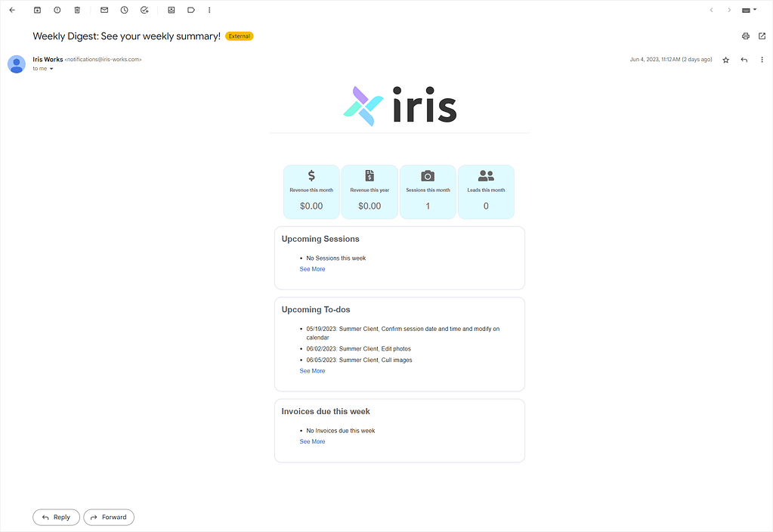Go to the newer email arrow
This screenshot has height=532, width=773.
coord(711,10)
